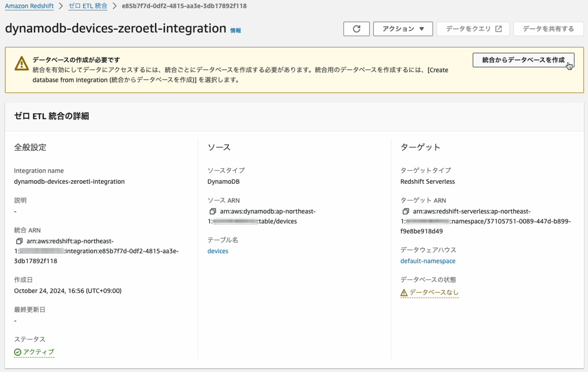Open the devices table link
This screenshot has width=588, height=372.
point(218,251)
